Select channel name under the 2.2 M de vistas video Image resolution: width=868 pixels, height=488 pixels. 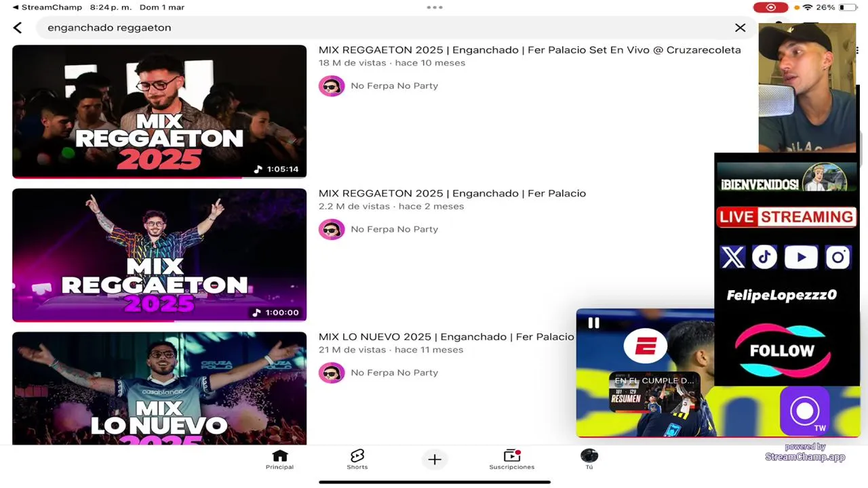tap(395, 229)
